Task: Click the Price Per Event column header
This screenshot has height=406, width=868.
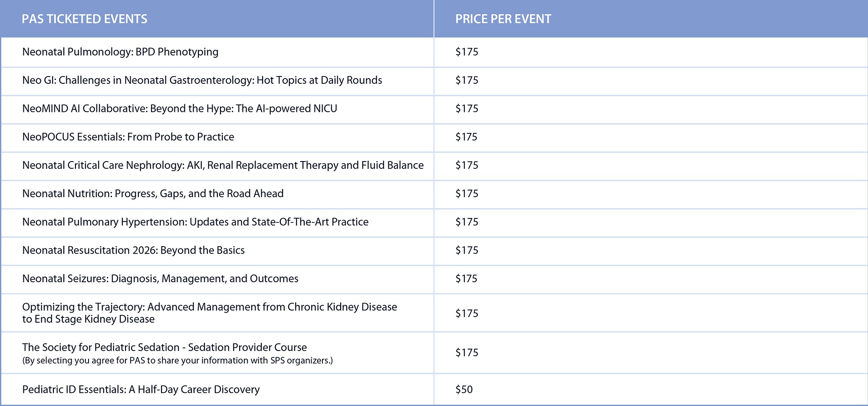Action: 503,19
